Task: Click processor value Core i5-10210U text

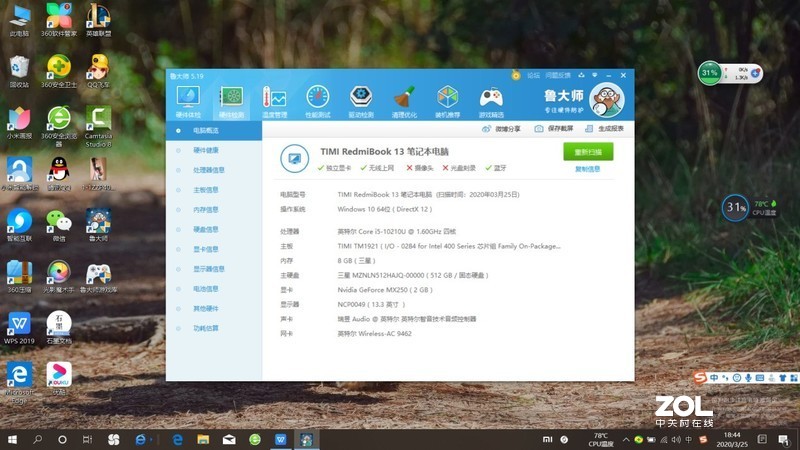Action: point(396,232)
